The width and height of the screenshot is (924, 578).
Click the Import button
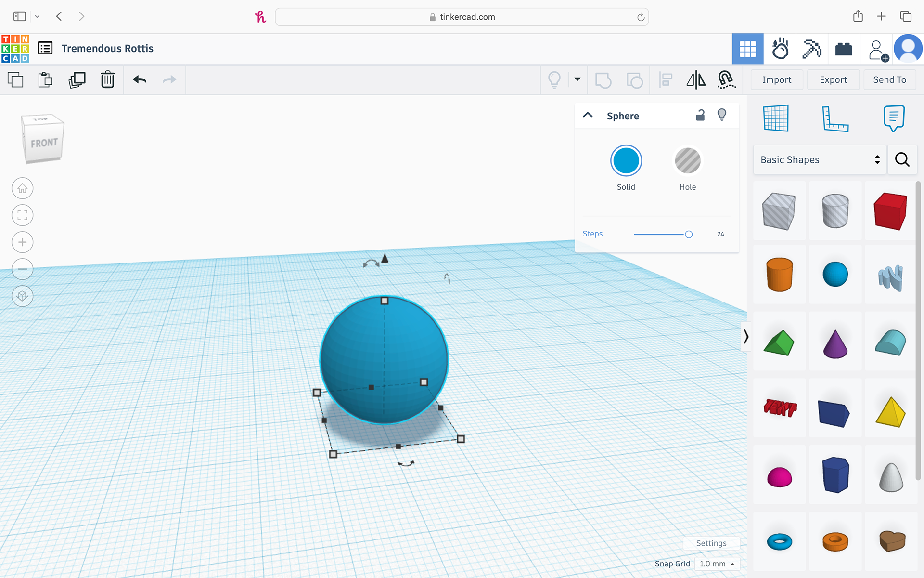(777, 80)
